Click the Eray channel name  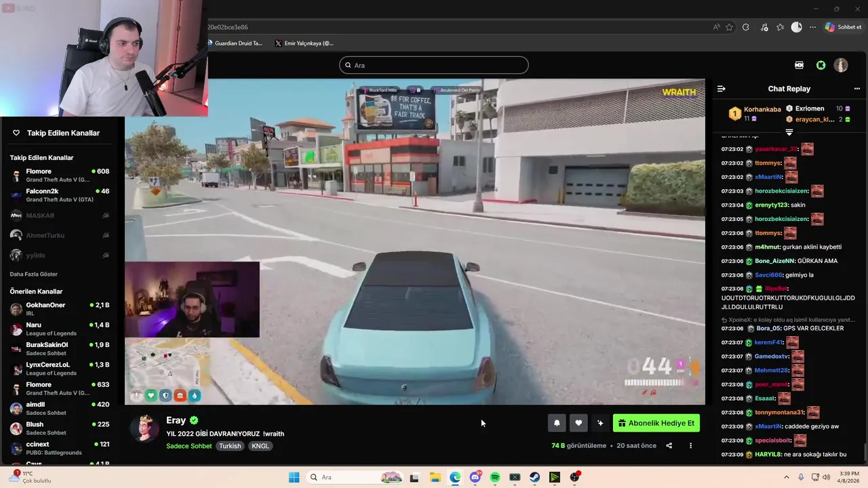tap(176, 420)
